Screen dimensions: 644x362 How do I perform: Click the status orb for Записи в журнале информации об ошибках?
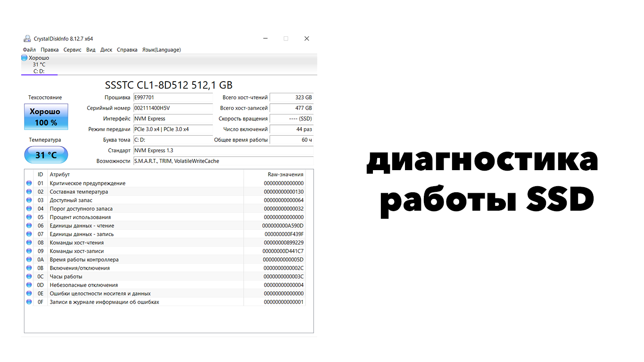(29, 302)
